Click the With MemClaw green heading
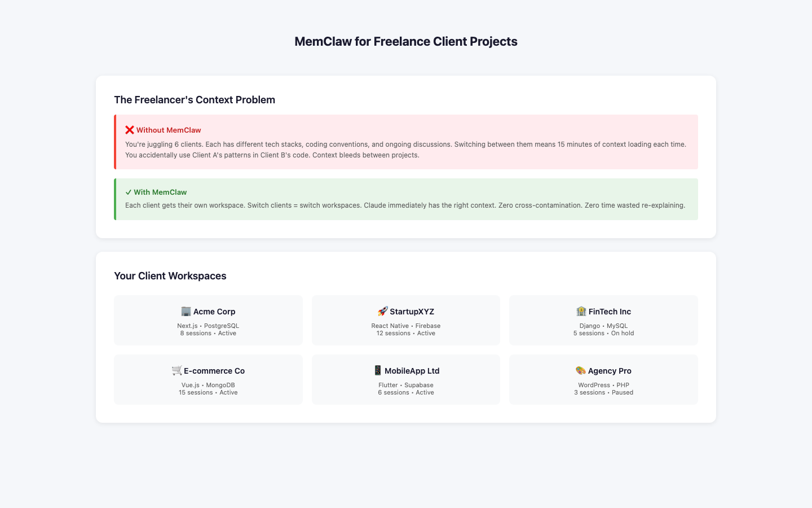Image resolution: width=812 pixels, height=508 pixels. coord(160,192)
